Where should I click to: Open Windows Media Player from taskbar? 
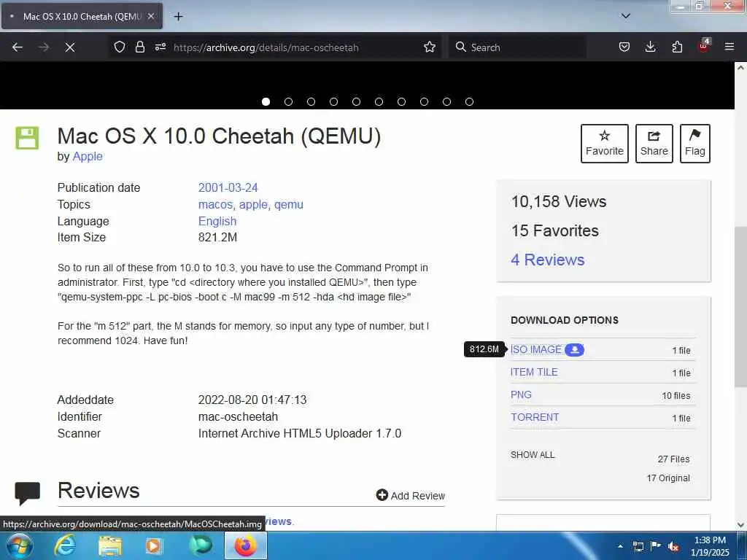(154, 546)
